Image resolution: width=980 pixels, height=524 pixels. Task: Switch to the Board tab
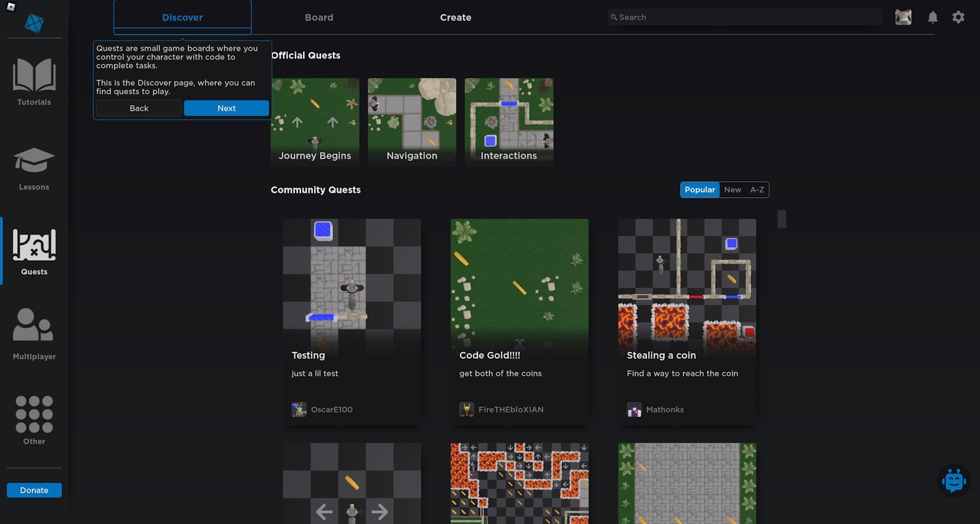319,18
